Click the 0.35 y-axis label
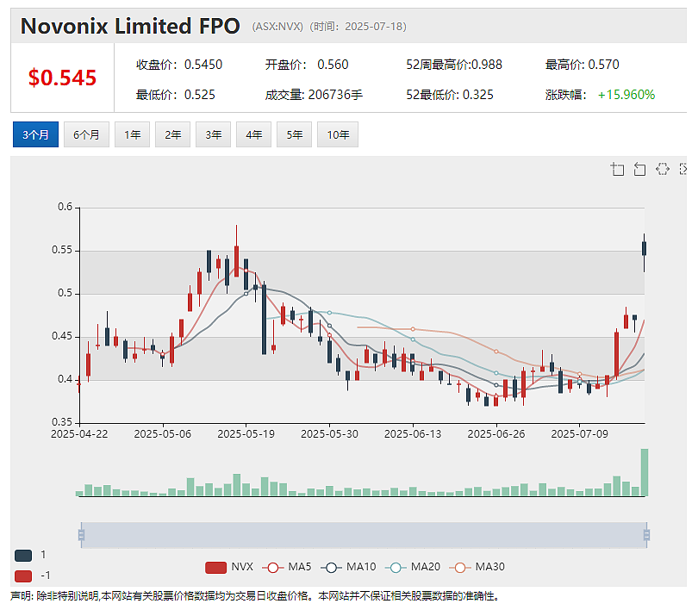Image resolution: width=698 pixels, height=616 pixels. [62, 422]
